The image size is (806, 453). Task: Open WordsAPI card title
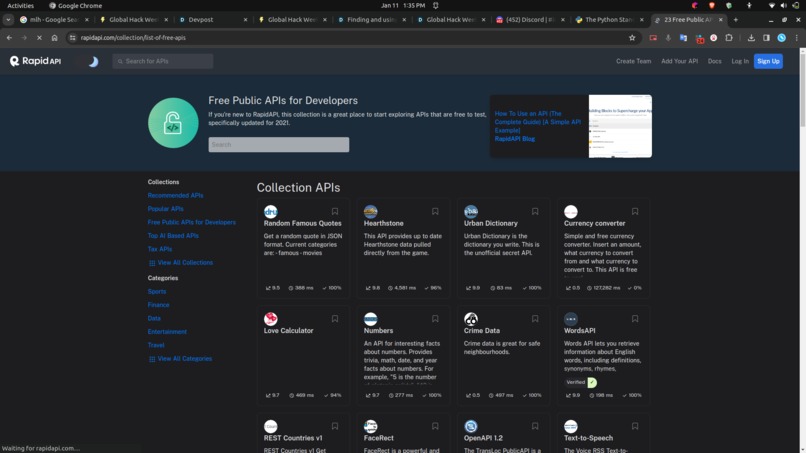pos(579,331)
